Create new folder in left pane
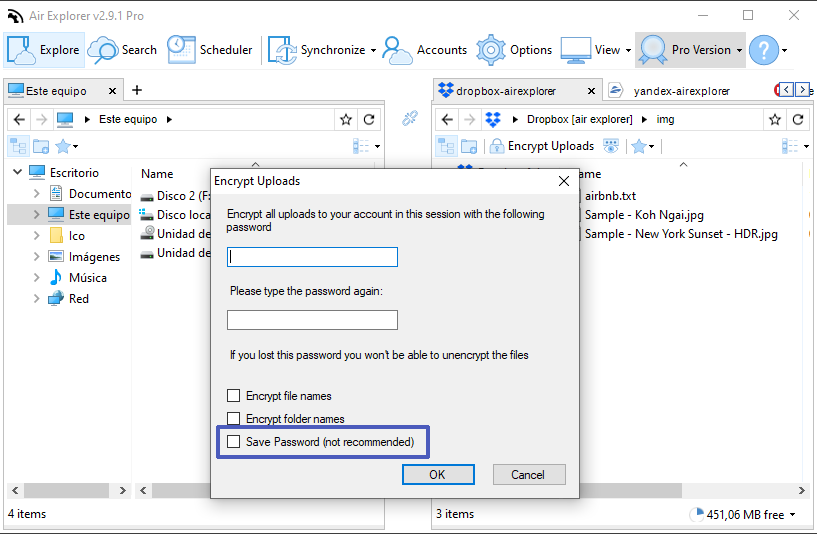Image resolution: width=817 pixels, height=534 pixels. pyautogui.click(x=41, y=146)
